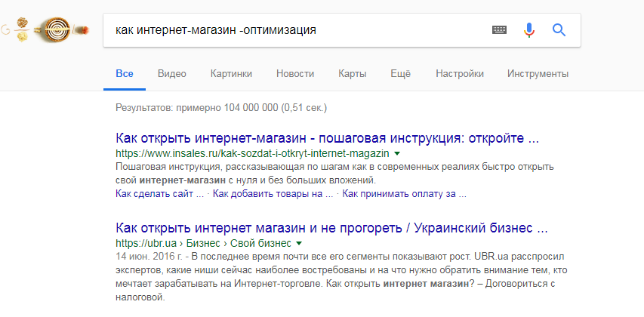The width and height of the screenshot is (644, 317).
Task: Go to the Карты tab
Action: coord(353,74)
